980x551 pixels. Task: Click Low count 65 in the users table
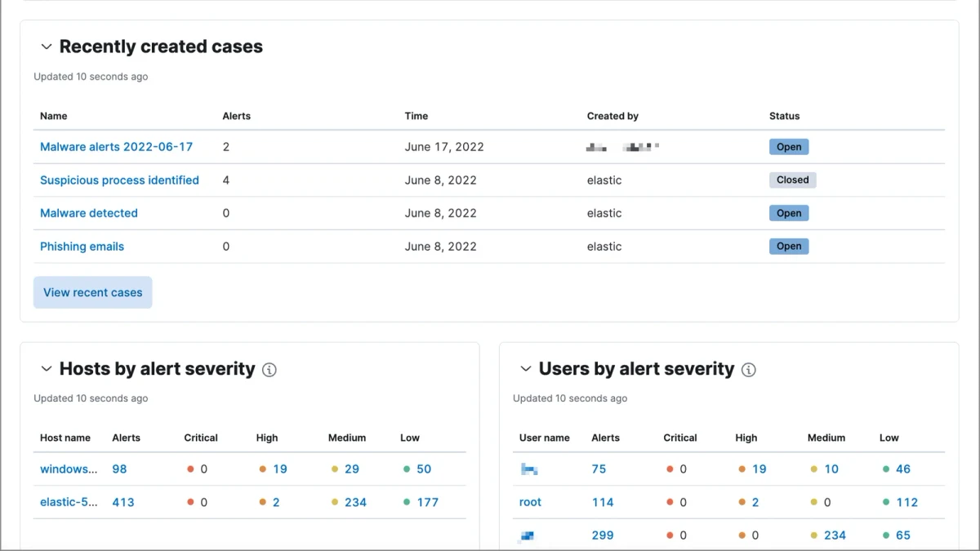pyautogui.click(x=903, y=535)
